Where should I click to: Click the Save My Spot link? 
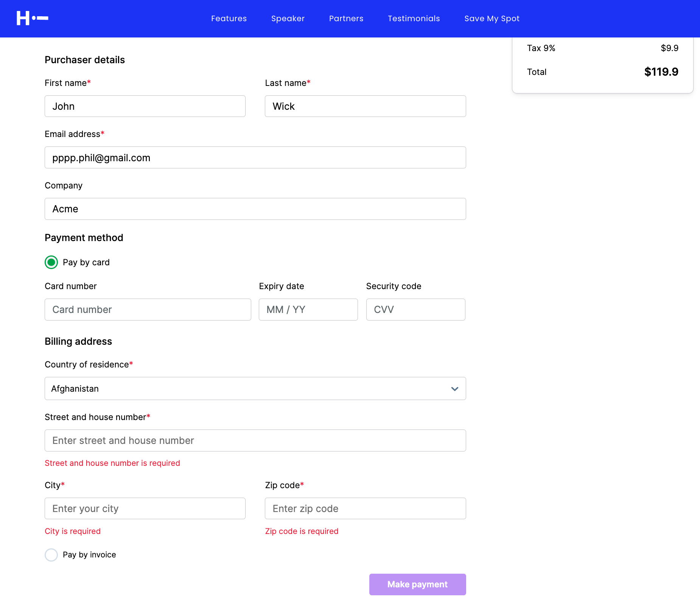(492, 19)
